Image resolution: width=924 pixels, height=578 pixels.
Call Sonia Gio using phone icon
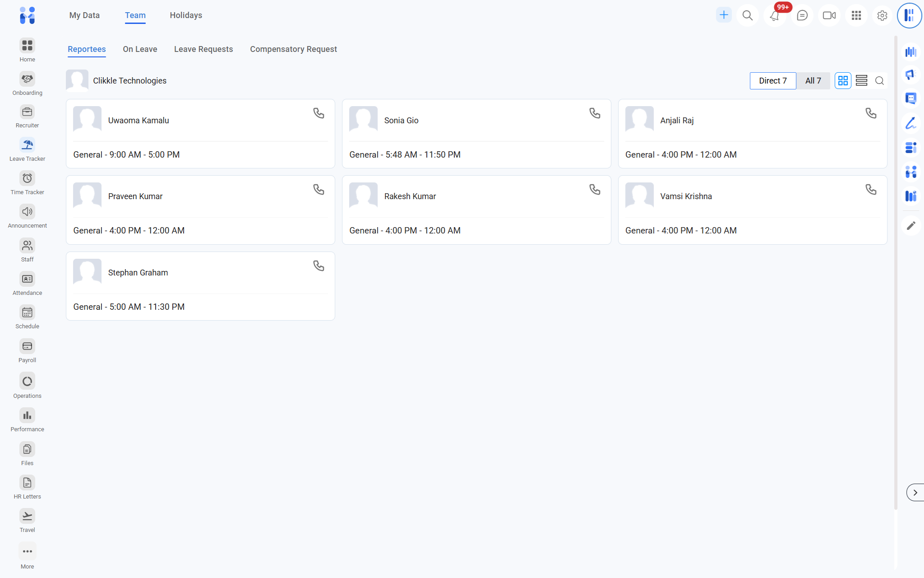(x=595, y=113)
